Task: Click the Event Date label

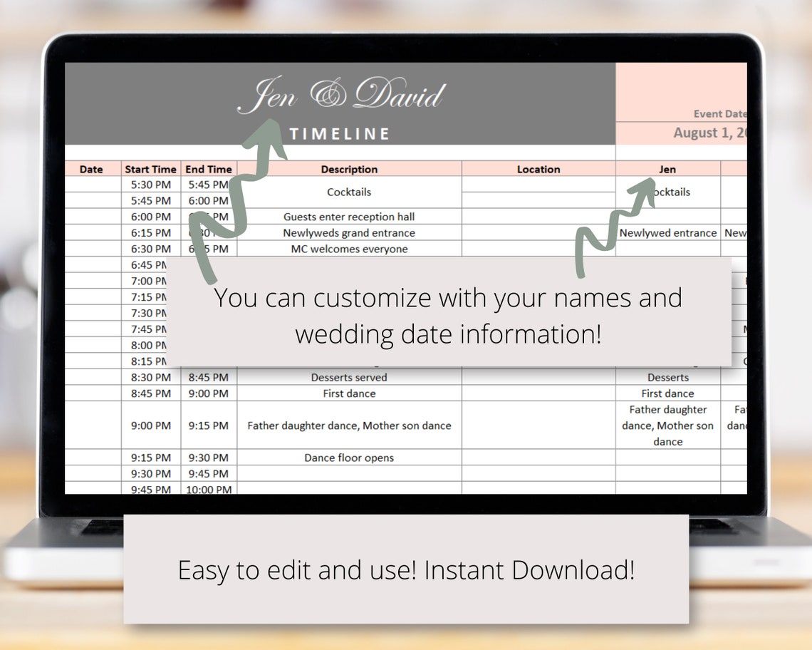Action: (719, 113)
